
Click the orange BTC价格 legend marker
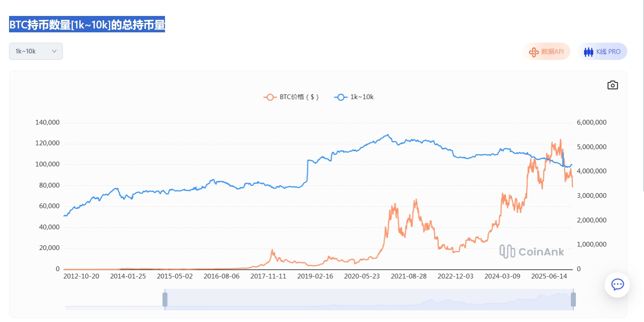[270, 97]
